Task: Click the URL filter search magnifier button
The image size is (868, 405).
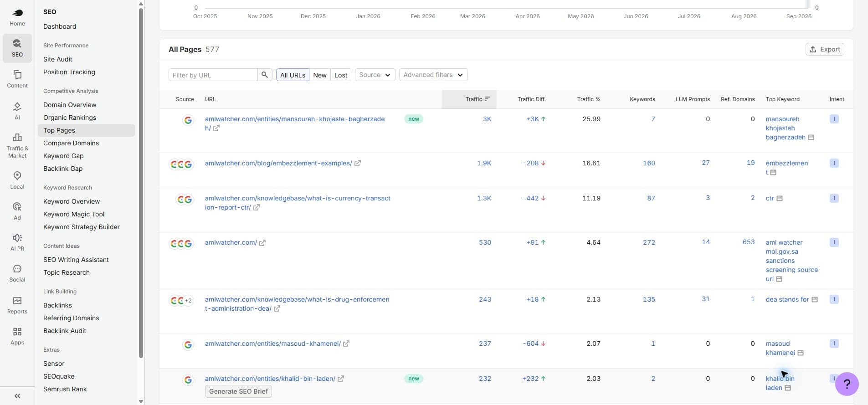Action: tap(265, 75)
